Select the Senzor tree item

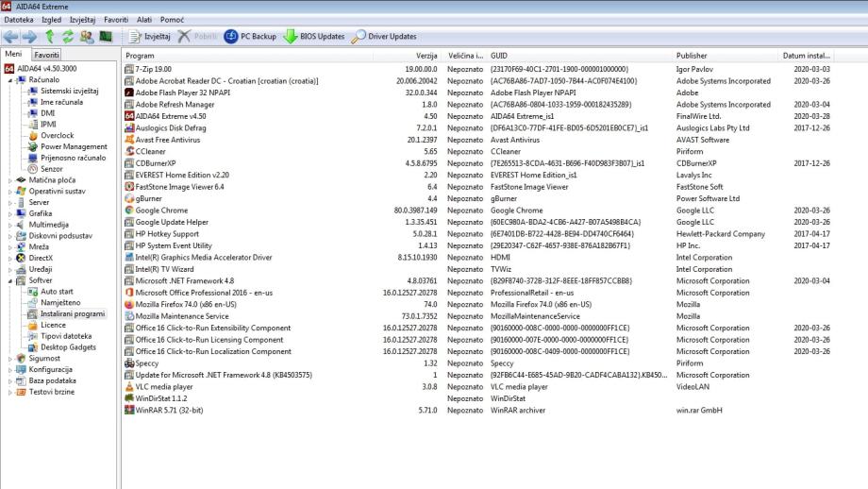click(52, 169)
